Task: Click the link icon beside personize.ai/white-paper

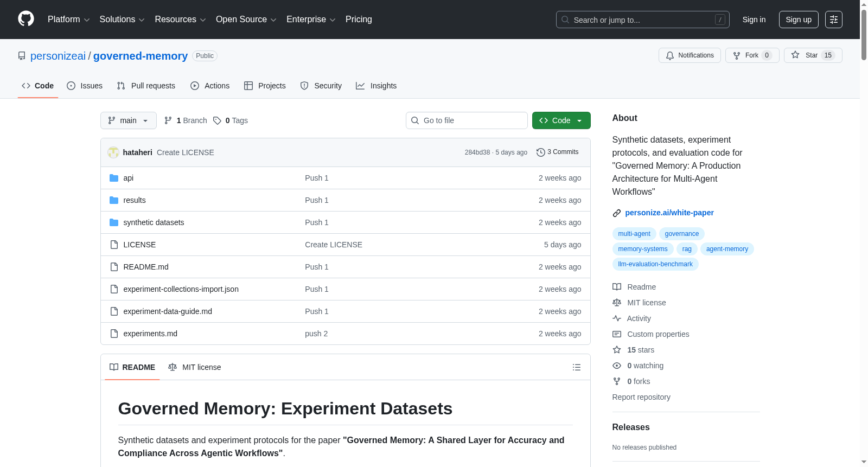Action: [x=617, y=213]
